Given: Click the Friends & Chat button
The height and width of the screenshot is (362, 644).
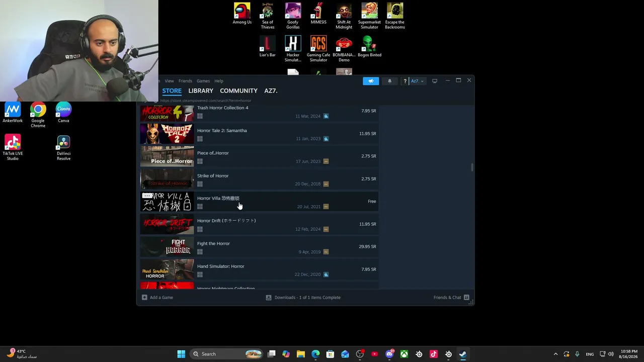Looking at the screenshot, I should coord(451,298).
